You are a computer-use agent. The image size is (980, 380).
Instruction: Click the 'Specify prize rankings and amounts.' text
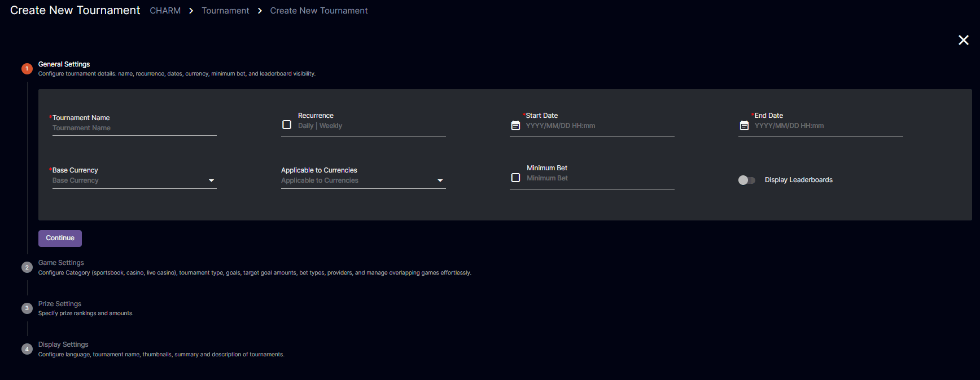(86, 313)
